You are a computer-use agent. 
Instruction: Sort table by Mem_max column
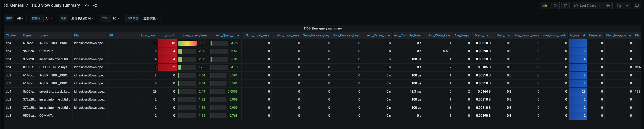tap(482, 35)
